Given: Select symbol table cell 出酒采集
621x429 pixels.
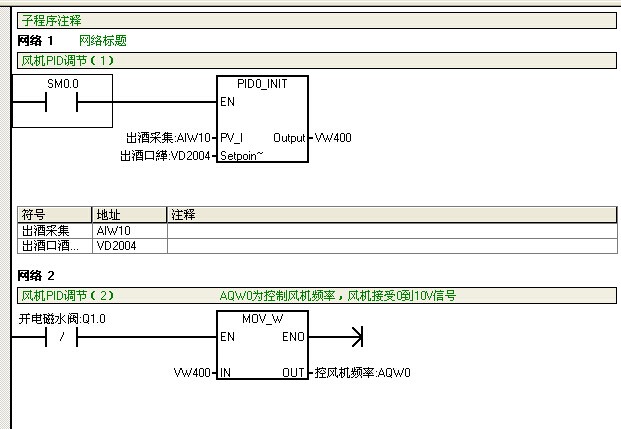Looking at the screenshot, I should click(x=55, y=231).
